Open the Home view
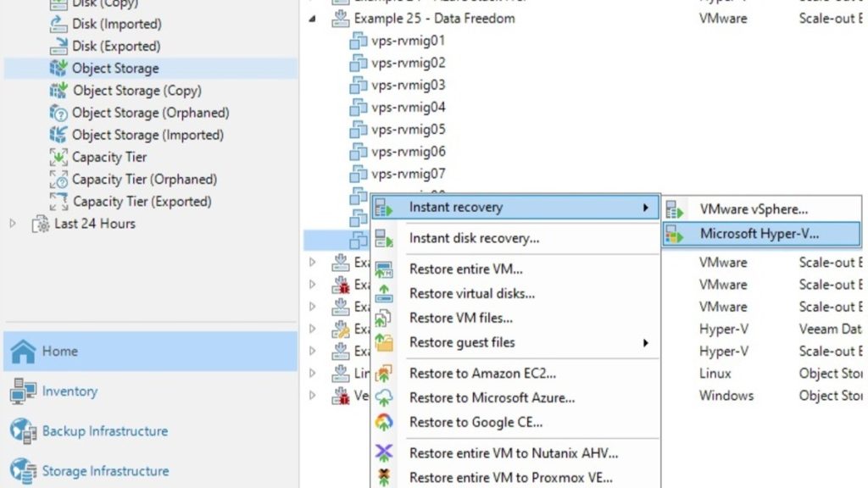The image size is (868, 488). (151, 352)
